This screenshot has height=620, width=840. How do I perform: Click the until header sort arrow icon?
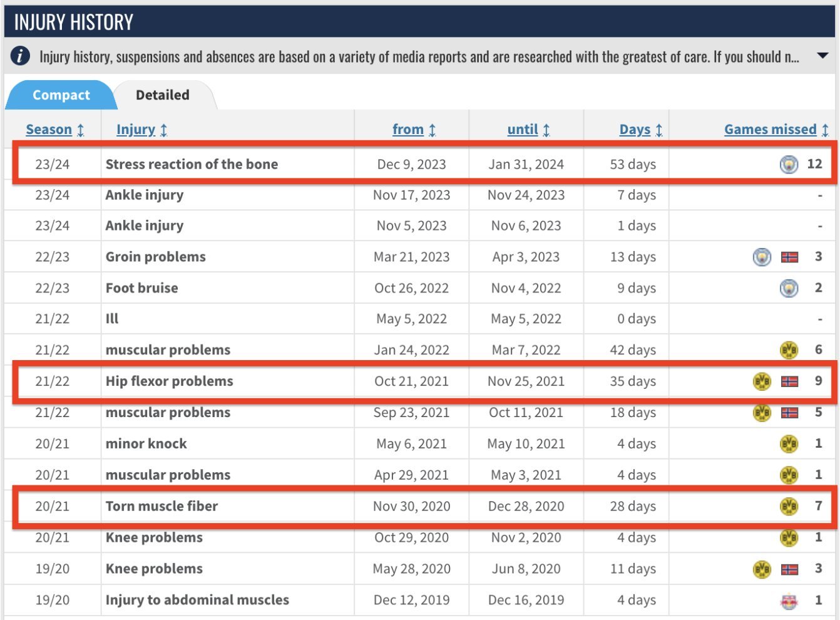(546, 130)
